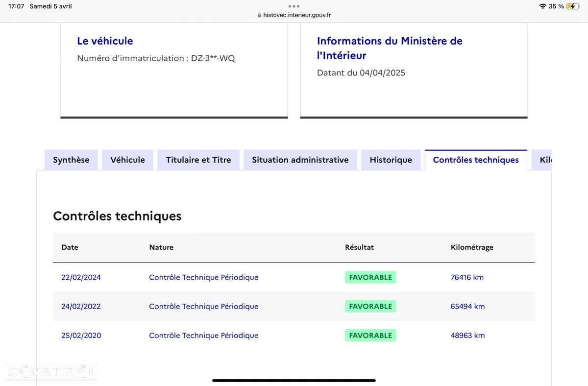
Task: Switch to the Véhicule tab
Action: tap(127, 160)
